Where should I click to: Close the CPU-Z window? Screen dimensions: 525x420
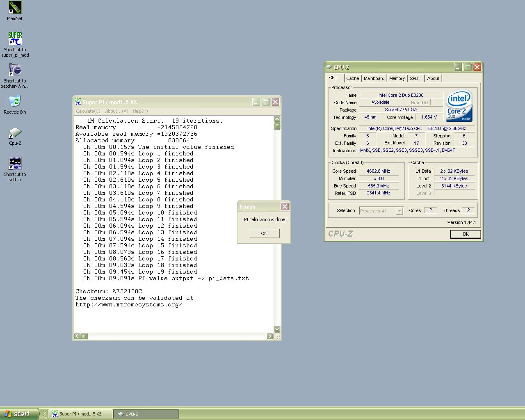(x=477, y=67)
